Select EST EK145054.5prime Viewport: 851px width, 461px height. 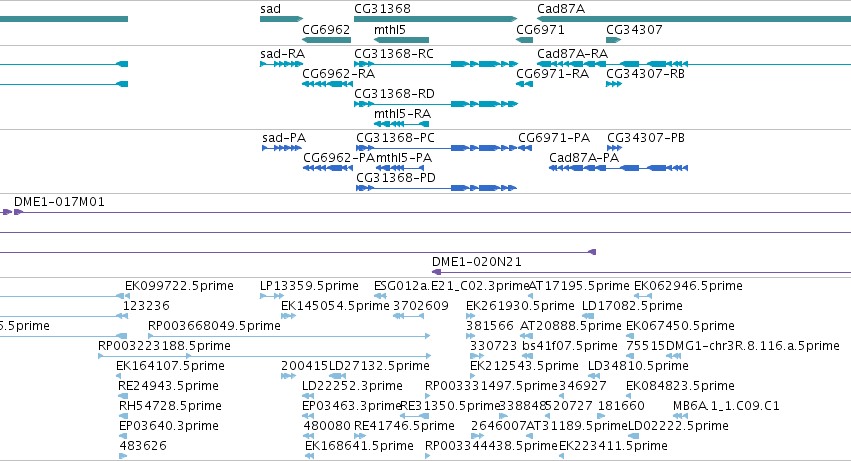pyautogui.click(x=335, y=306)
